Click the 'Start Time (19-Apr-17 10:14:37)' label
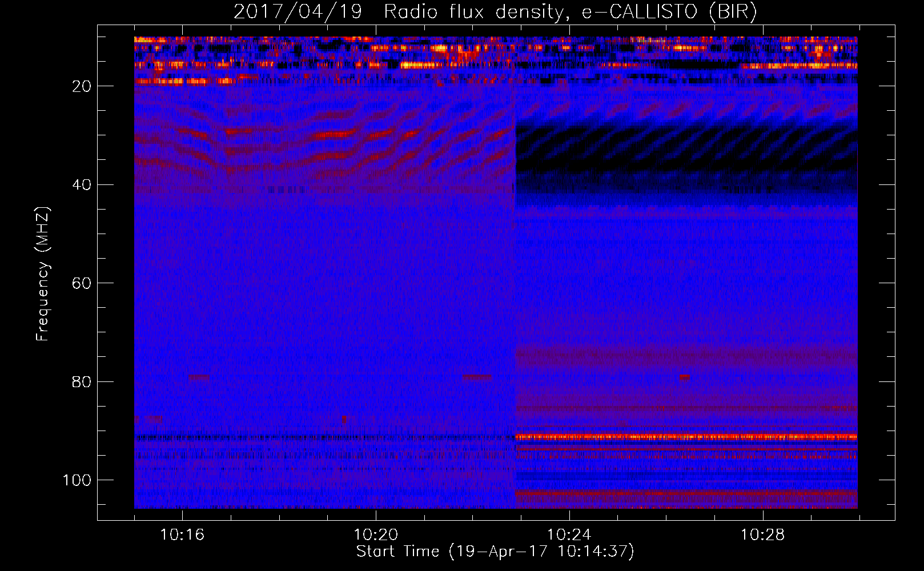 [x=495, y=552]
